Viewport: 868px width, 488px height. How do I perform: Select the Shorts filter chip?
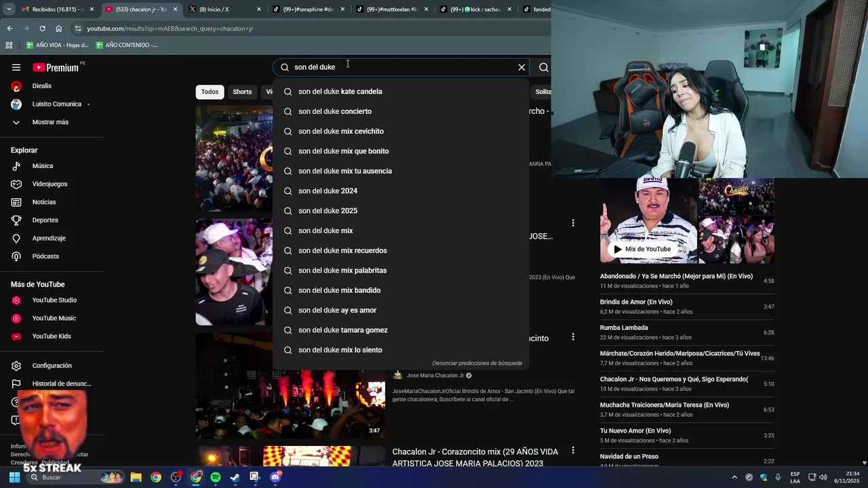[242, 92]
